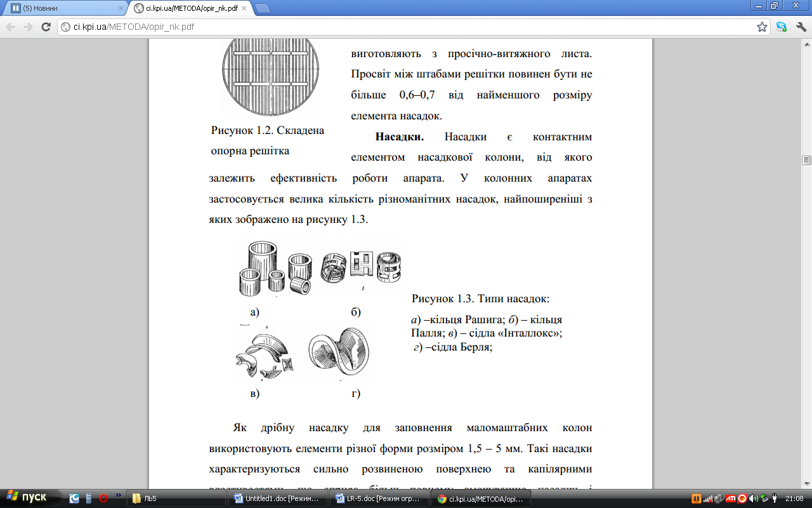Image resolution: width=812 pixels, height=508 pixels.
Task: Open a new browser tab
Action: click(x=262, y=8)
